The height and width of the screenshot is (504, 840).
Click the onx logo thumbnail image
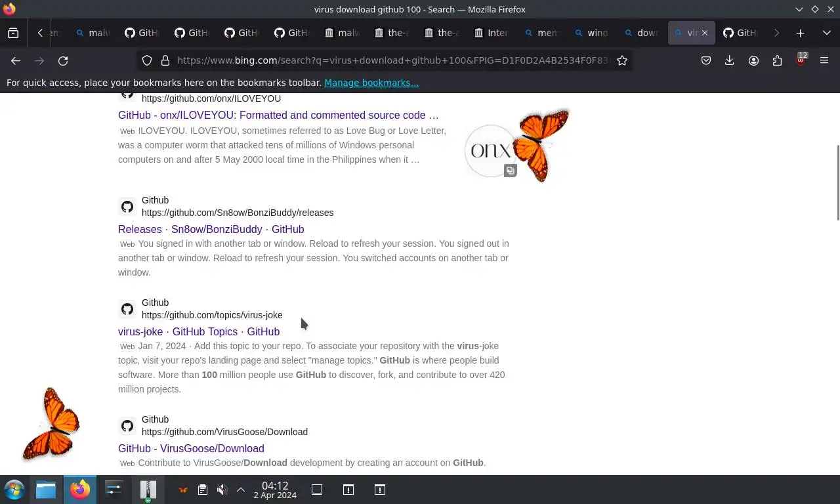pos(491,150)
